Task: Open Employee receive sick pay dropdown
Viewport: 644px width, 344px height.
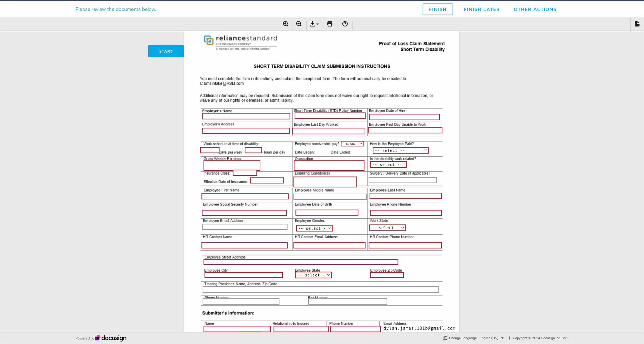Action: [x=352, y=144]
